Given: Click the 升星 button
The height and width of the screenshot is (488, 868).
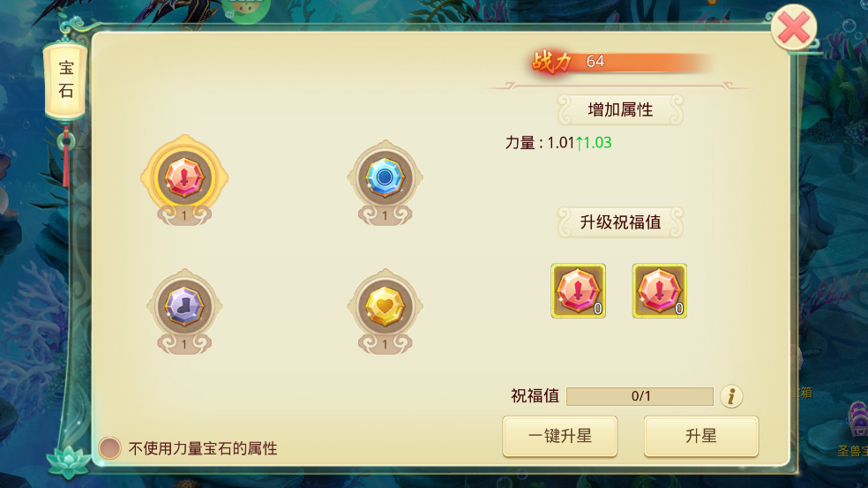Looking at the screenshot, I should tap(700, 436).
